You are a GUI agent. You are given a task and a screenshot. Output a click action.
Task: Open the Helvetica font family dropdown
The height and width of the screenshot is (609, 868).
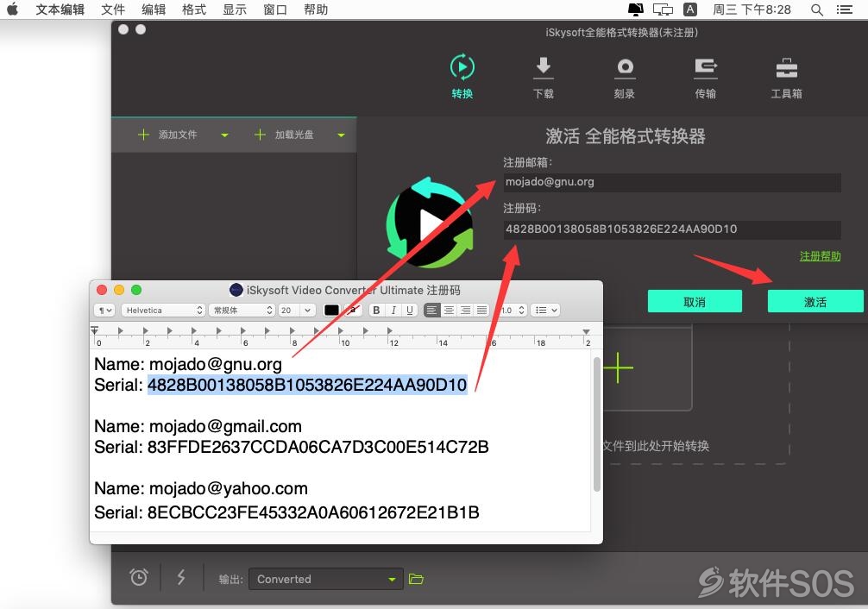(163, 310)
